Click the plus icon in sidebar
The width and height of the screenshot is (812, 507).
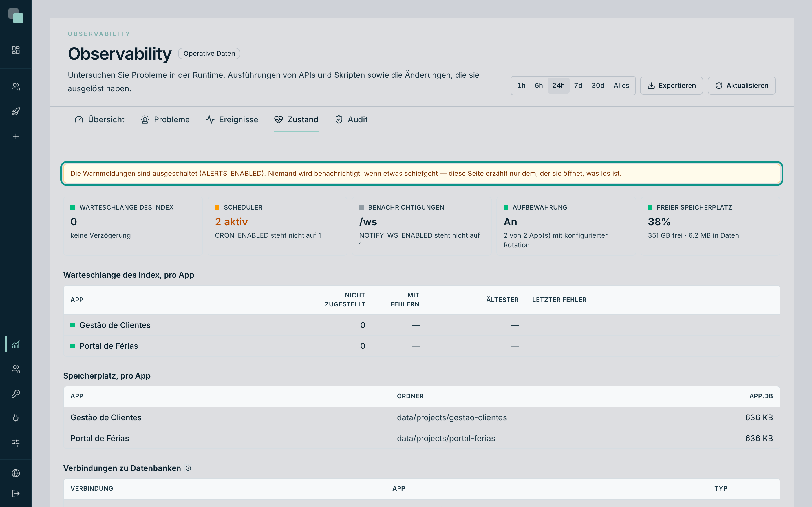pyautogui.click(x=16, y=137)
